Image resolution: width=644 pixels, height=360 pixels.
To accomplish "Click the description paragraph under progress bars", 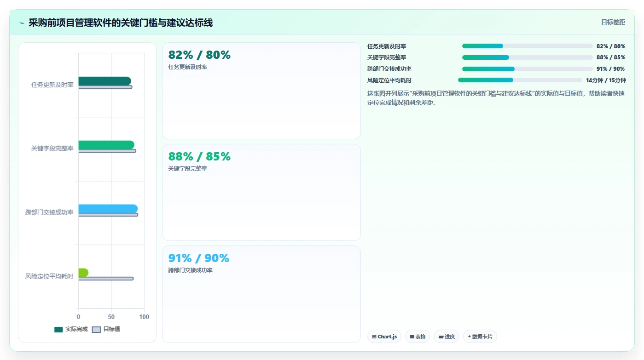I will tap(496, 98).
